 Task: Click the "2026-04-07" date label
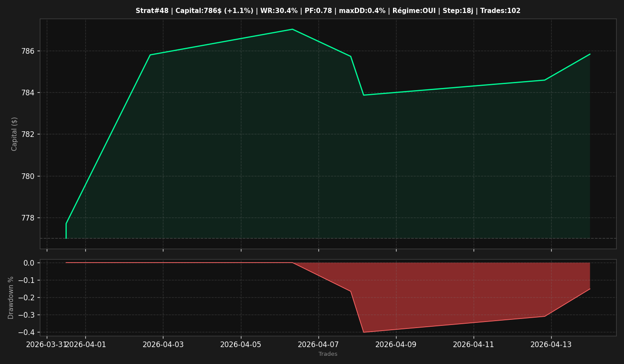point(318,345)
